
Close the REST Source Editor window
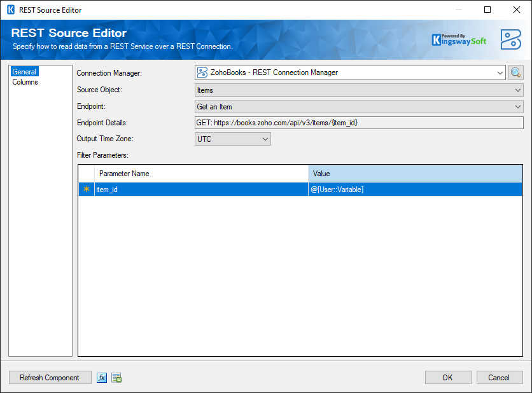(516, 10)
